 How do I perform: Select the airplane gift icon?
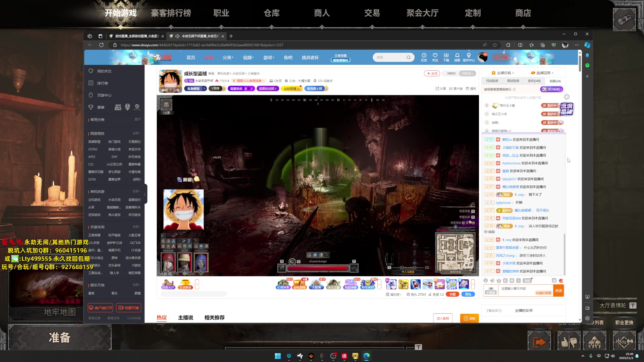point(427,284)
